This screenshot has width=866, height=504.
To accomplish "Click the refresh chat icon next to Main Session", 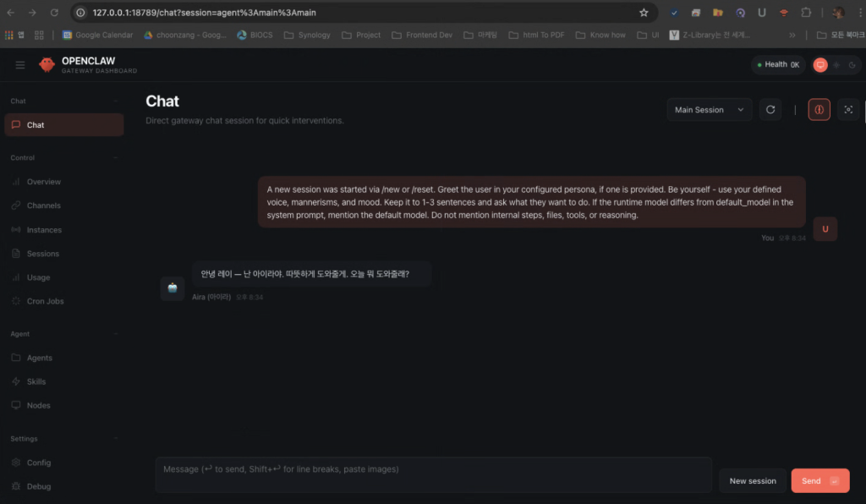I will (x=770, y=110).
